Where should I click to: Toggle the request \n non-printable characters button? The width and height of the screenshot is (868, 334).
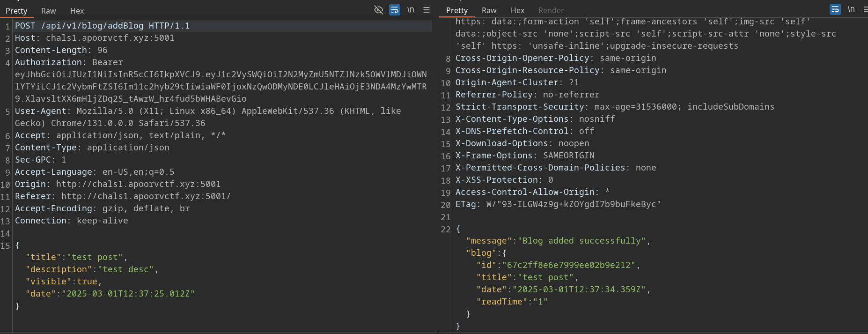411,10
